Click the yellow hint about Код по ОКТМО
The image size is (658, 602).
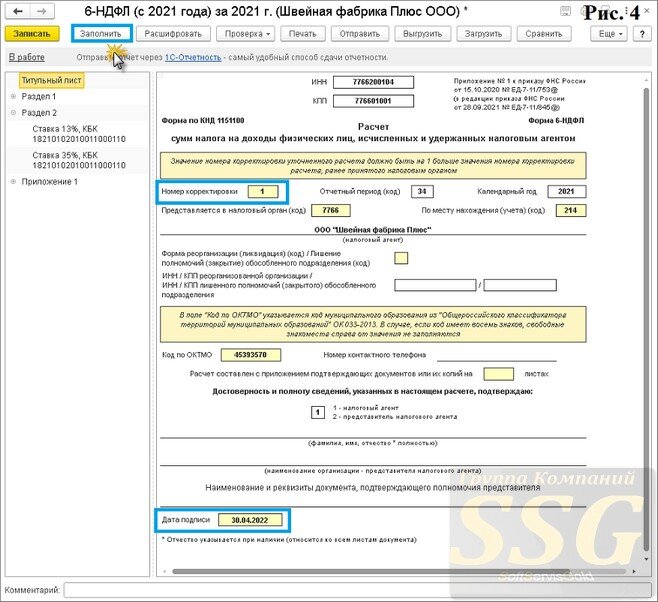(373, 324)
